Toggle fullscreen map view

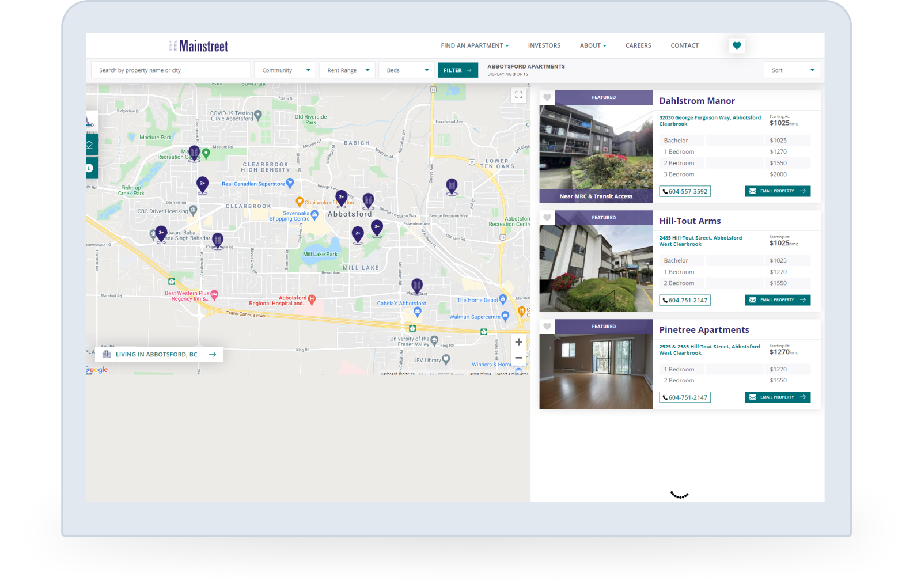518,95
